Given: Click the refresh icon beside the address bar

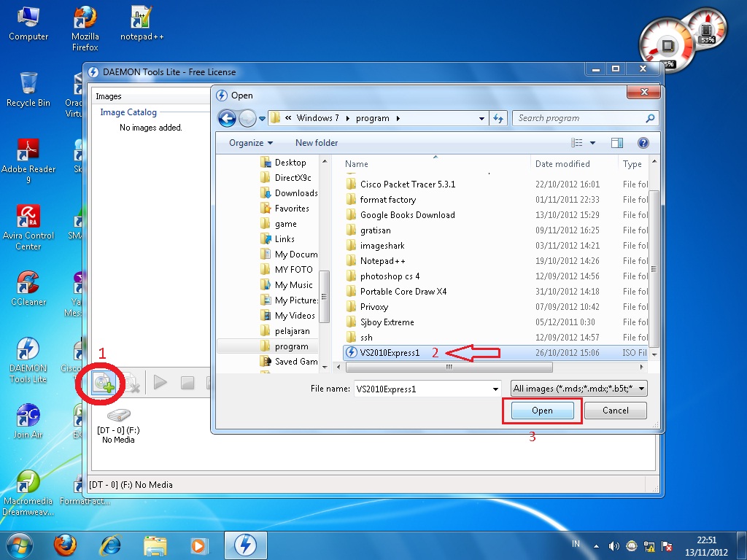Looking at the screenshot, I should [x=499, y=117].
